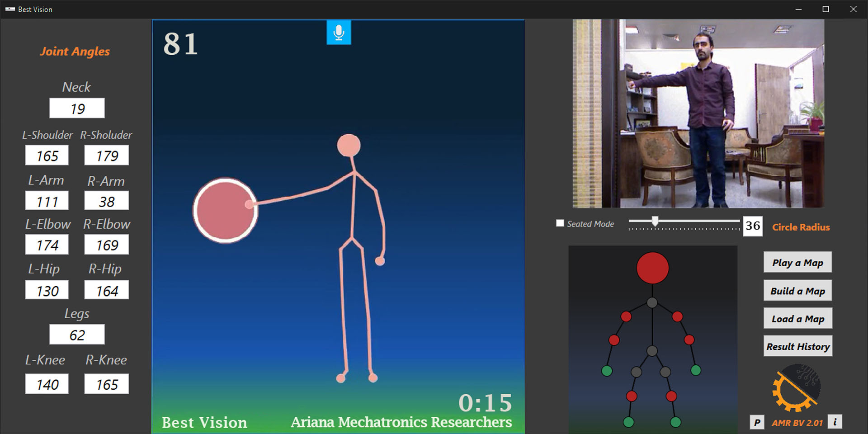The width and height of the screenshot is (868, 434).
Task: Click the Circle Radius slider thumb
Action: click(x=655, y=221)
